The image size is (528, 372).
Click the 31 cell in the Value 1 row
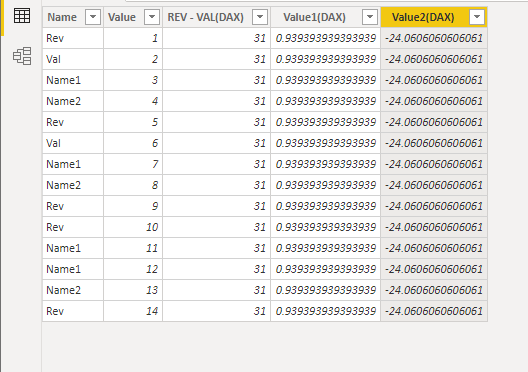[217, 38]
